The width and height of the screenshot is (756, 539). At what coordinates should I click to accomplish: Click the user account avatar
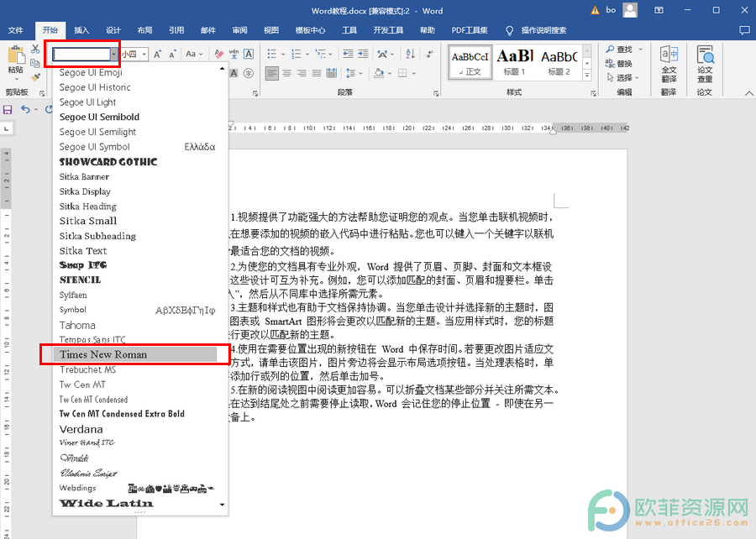tap(630, 10)
